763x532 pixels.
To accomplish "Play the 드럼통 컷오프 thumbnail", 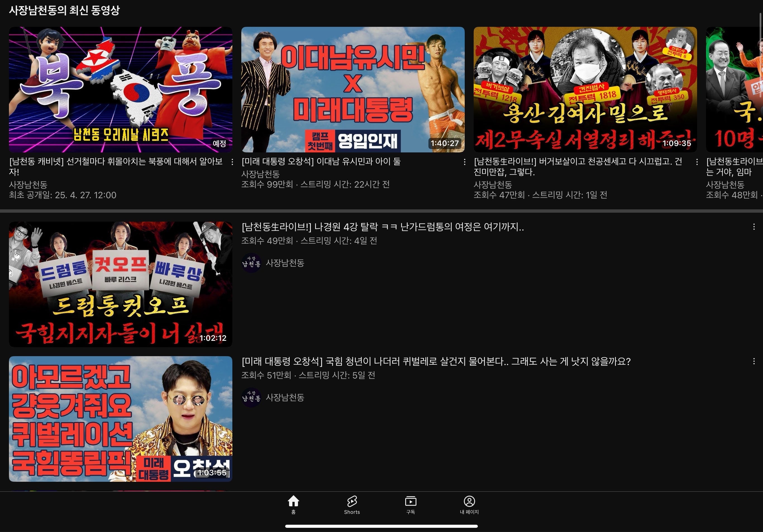I will pos(120,284).
